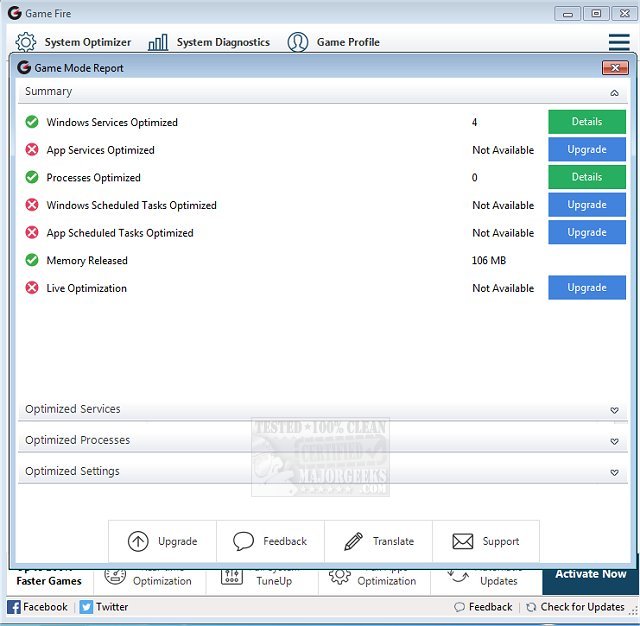Click Support label in report bar
640x626 pixels.
[x=501, y=542]
